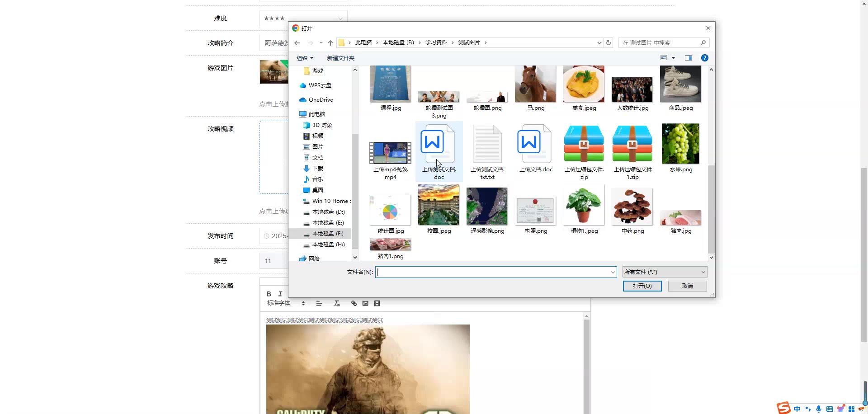868x414 pixels.
Task: Open the recent locations dropdown
Action: (x=321, y=43)
